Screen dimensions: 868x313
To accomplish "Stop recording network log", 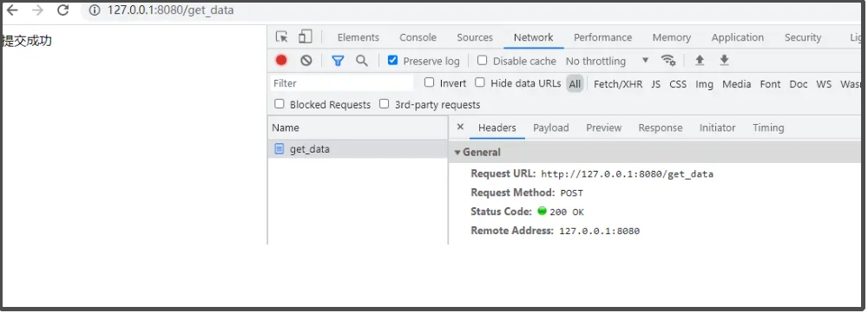I will (x=281, y=61).
